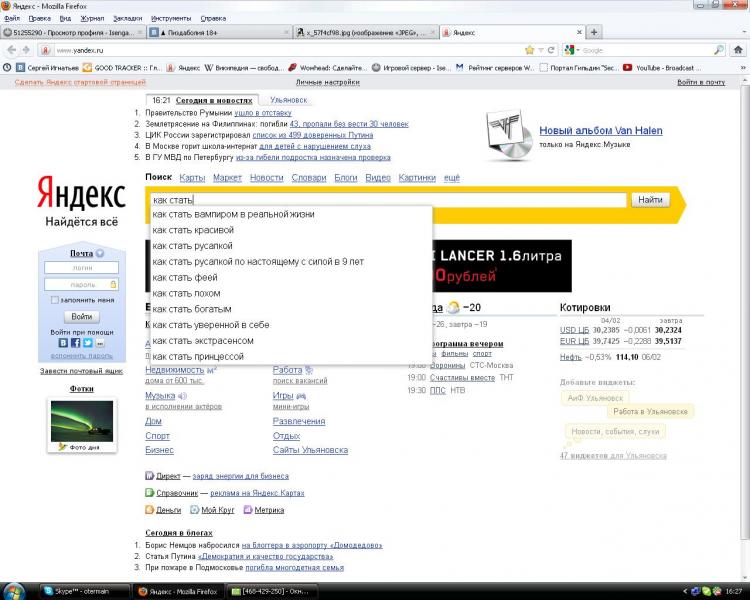Show hidden bookmarks with the chevron
Screen dimensions: 750x600
click(x=743, y=68)
